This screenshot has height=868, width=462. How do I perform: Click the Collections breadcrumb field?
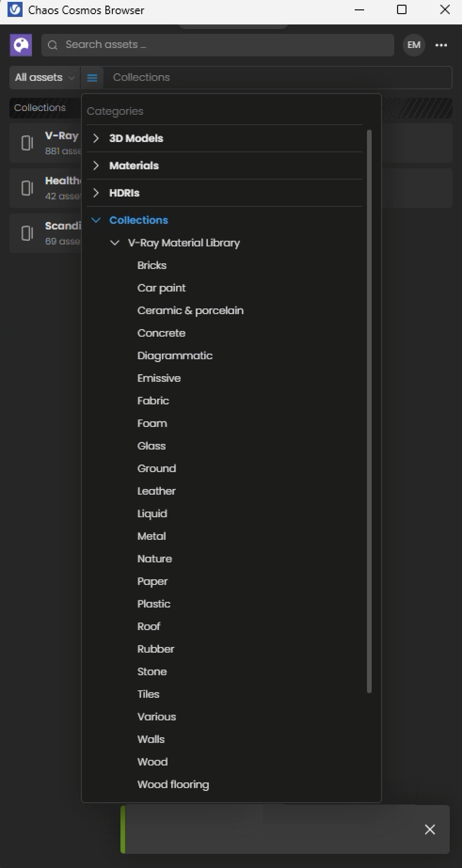tap(278, 78)
